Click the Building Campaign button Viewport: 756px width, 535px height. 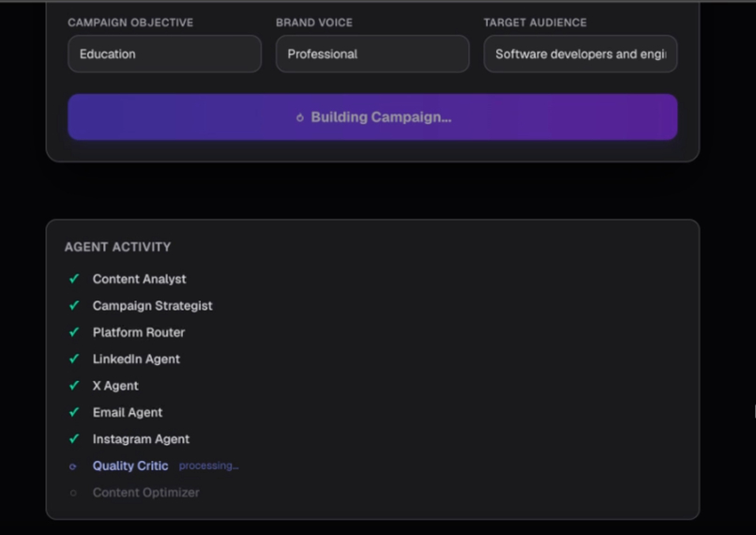coord(372,117)
